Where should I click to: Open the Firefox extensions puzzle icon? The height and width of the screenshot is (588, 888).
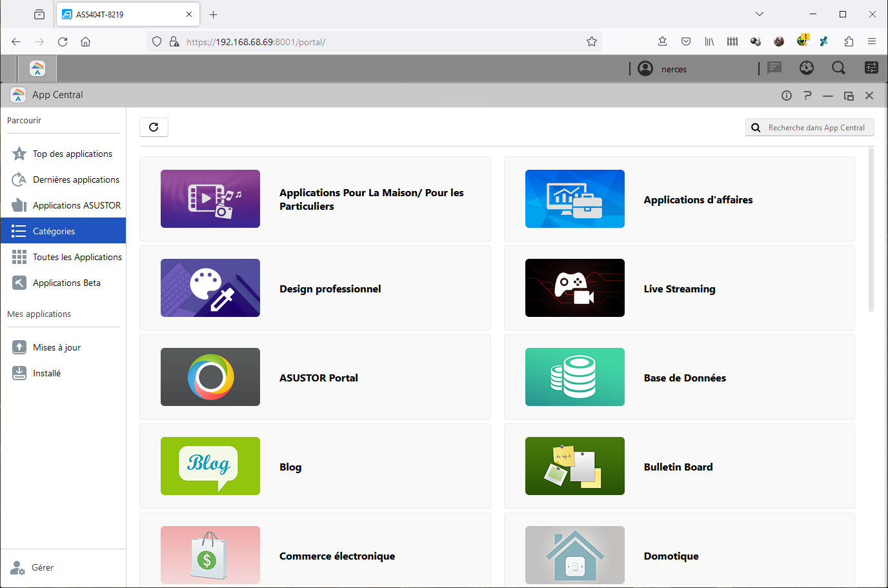point(849,42)
